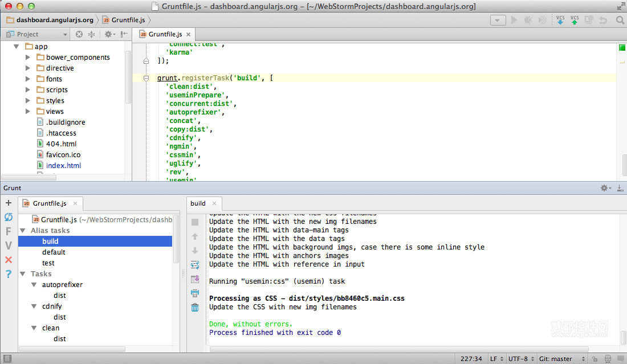627x364 pixels.
Task: Click the VCS update project icon
Action: [x=560, y=20]
